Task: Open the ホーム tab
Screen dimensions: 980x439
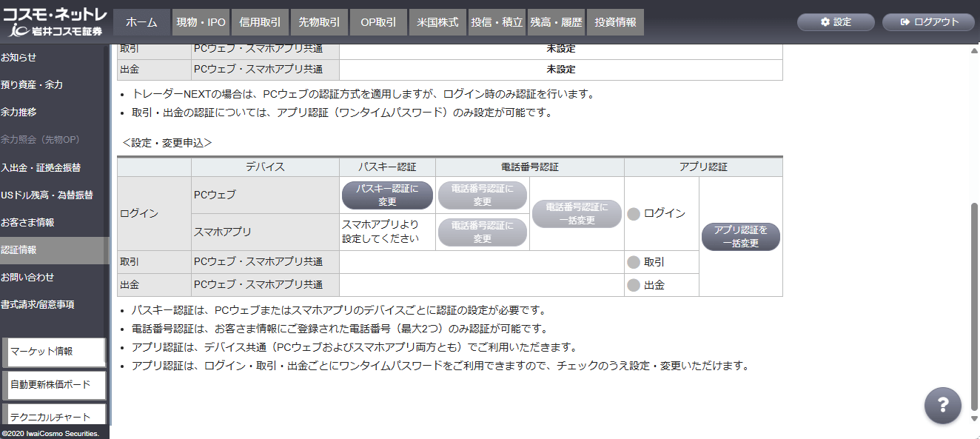Action: tap(141, 22)
